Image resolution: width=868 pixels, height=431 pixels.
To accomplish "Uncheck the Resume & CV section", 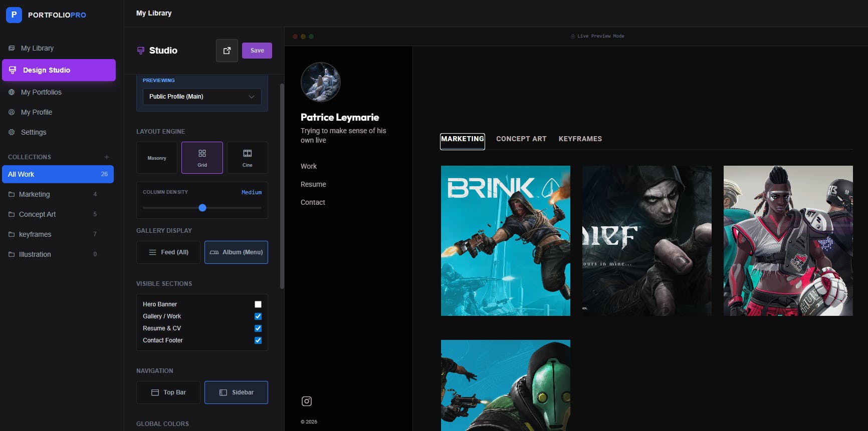I will pyautogui.click(x=258, y=328).
